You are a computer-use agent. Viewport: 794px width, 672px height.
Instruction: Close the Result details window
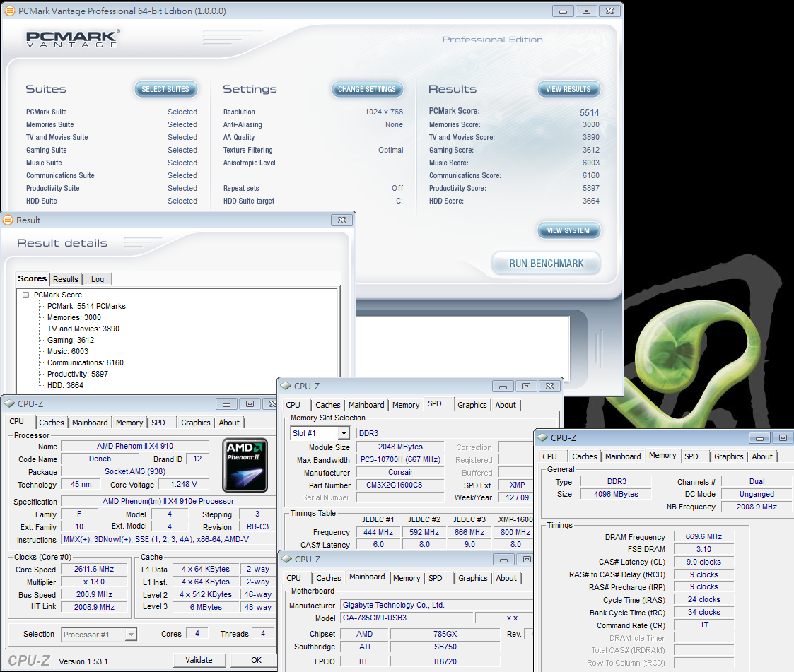(341, 220)
